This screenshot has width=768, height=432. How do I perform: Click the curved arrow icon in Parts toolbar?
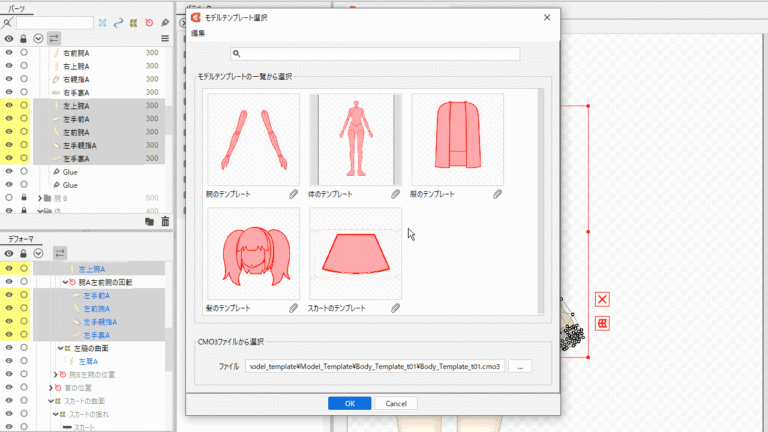[118, 23]
